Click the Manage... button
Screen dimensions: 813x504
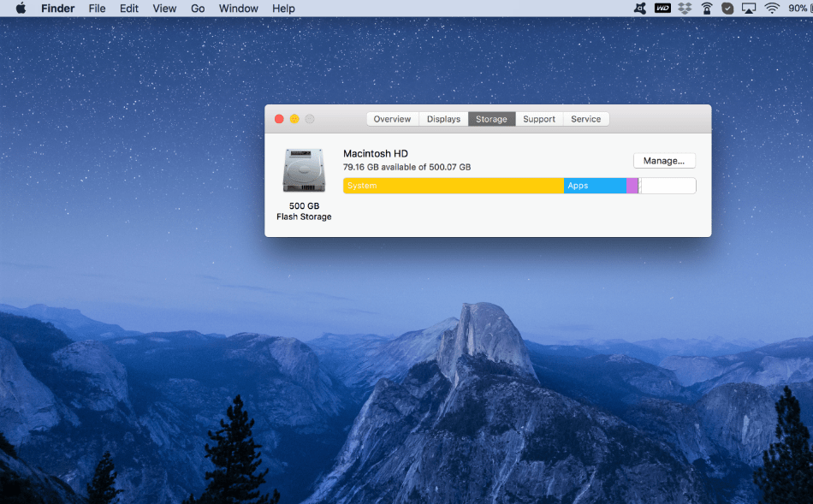tap(664, 161)
